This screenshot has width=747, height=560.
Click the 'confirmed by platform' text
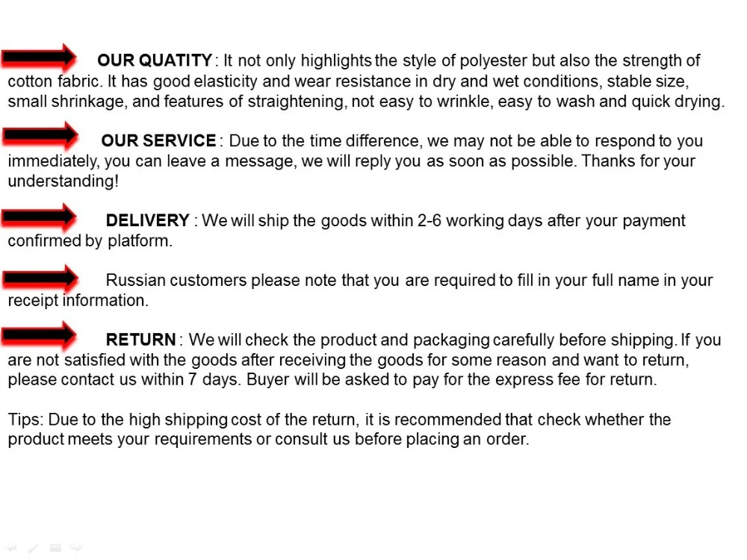(90, 240)
